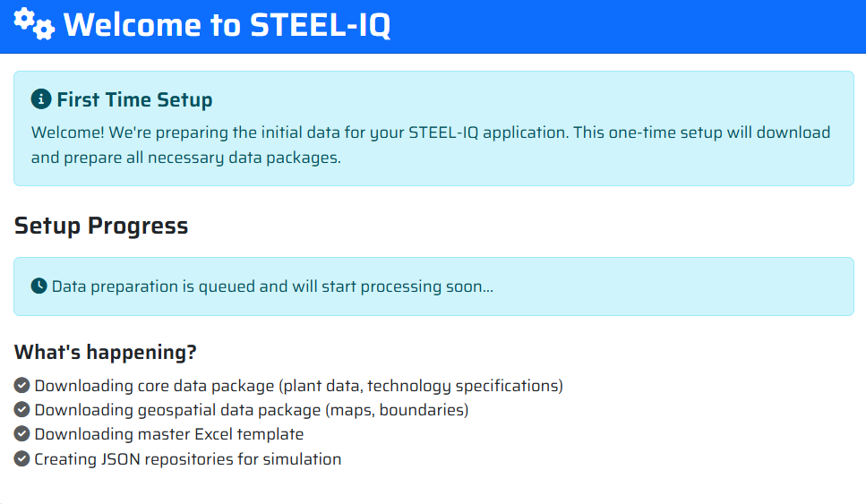866x504 pixels.
Task: Click check icon for JSON repositories step
Action: coord(22,459)
